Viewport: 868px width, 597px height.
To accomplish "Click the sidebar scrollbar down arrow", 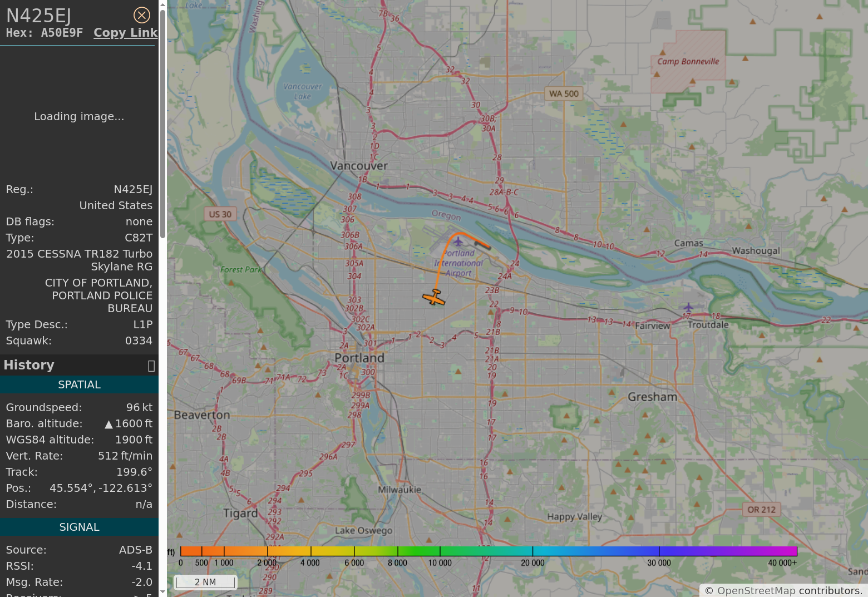I will pyautogui.click(x=162, y=592).
